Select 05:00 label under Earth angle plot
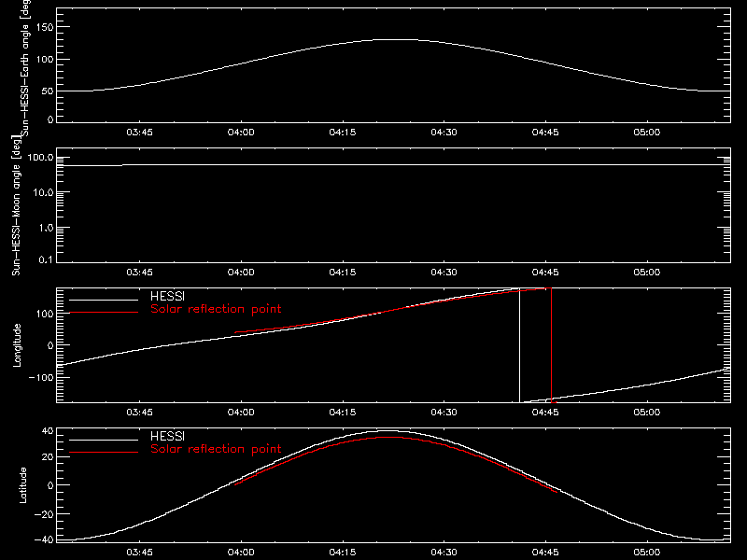The width and height of the screenshot is (747, 560). [x=647, y=132]
